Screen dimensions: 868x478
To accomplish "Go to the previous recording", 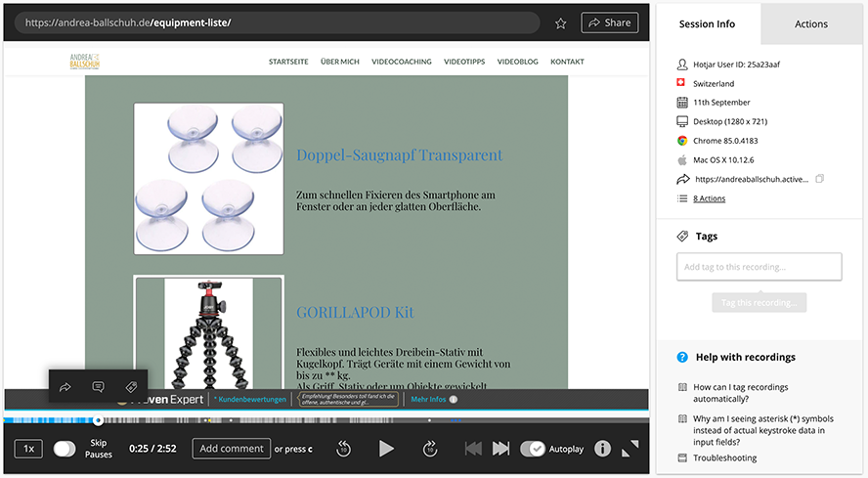I will tap(473, 449).
